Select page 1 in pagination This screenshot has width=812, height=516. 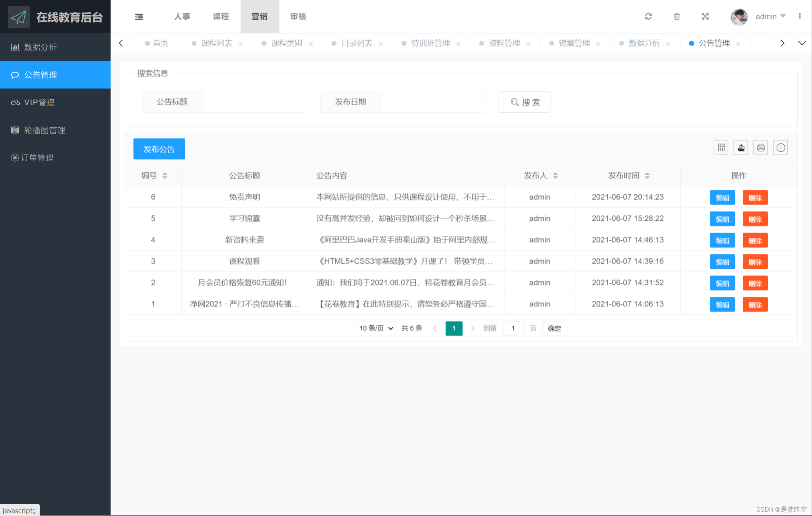[454, 328]
